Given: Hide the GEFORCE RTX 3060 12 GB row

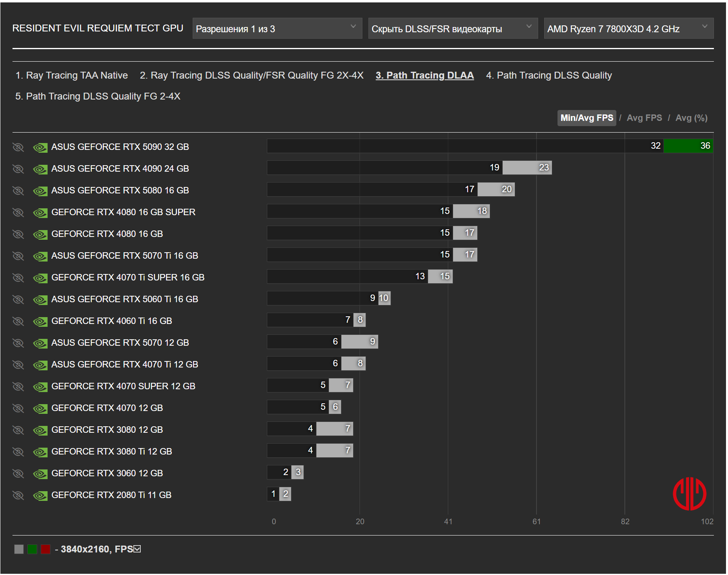Looking at the screenshot, I should point(18,473).
